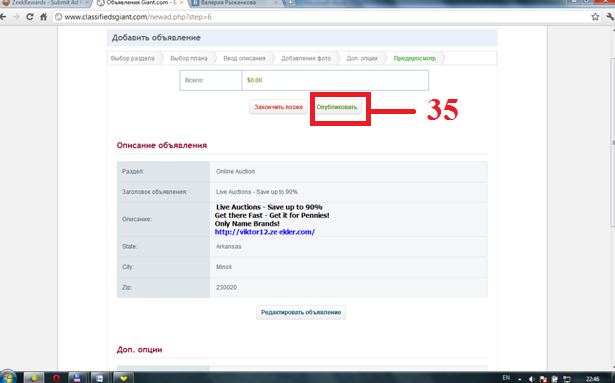Open the volume speaker tray icon
This screenshot has width=615, height=383.
(532, 379)
